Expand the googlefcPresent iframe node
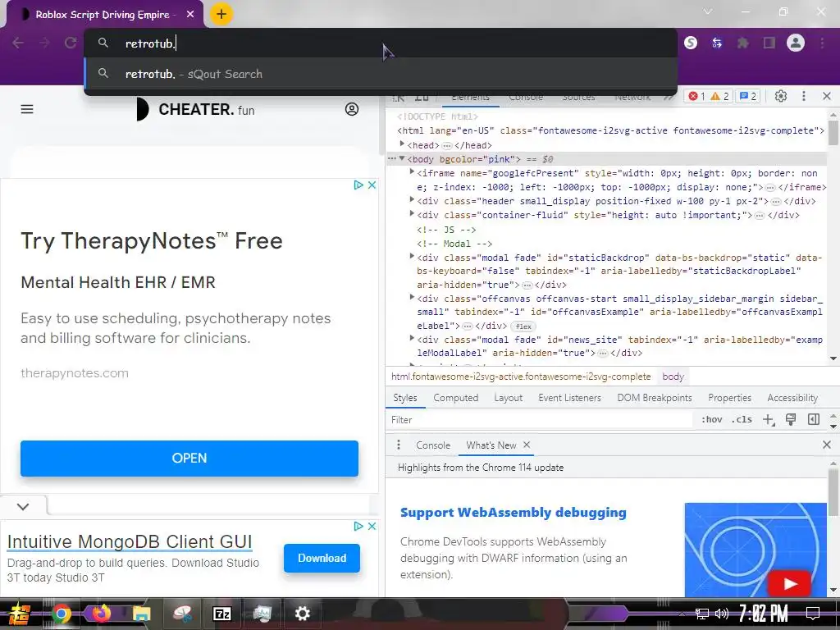 (x=412, y=172)
